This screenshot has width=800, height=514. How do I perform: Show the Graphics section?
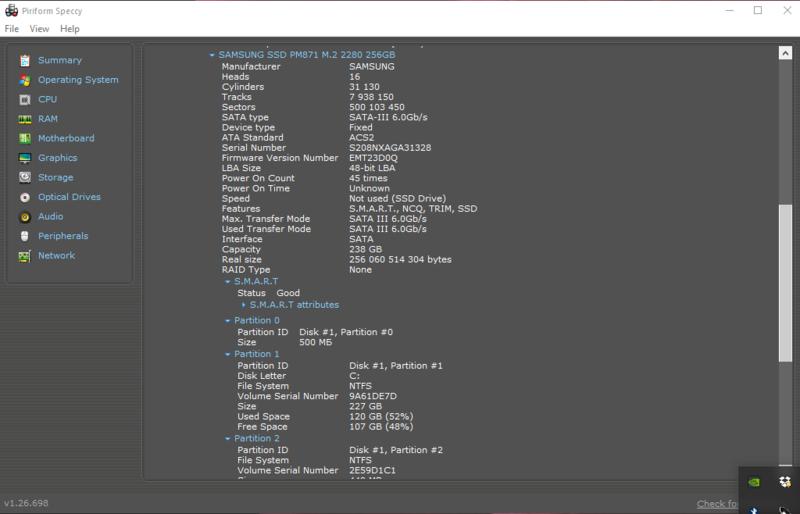pos(58,158)
